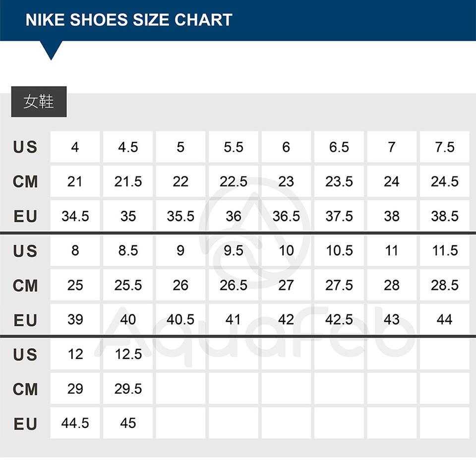This screenshot has height=476, width=476.
Task: Click the EU 44 cell
Action: (444, 320)
